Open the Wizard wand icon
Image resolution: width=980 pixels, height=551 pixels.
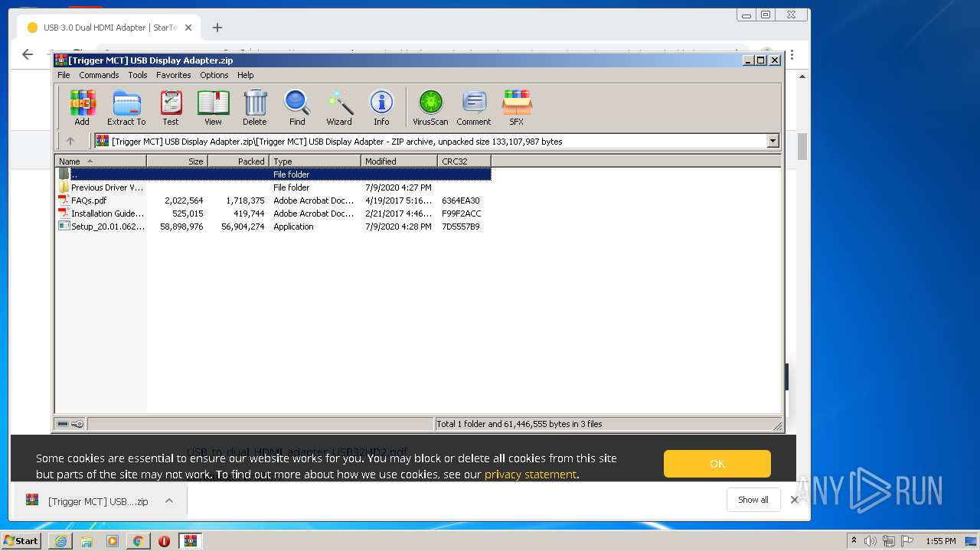click(x=339, y=107)
